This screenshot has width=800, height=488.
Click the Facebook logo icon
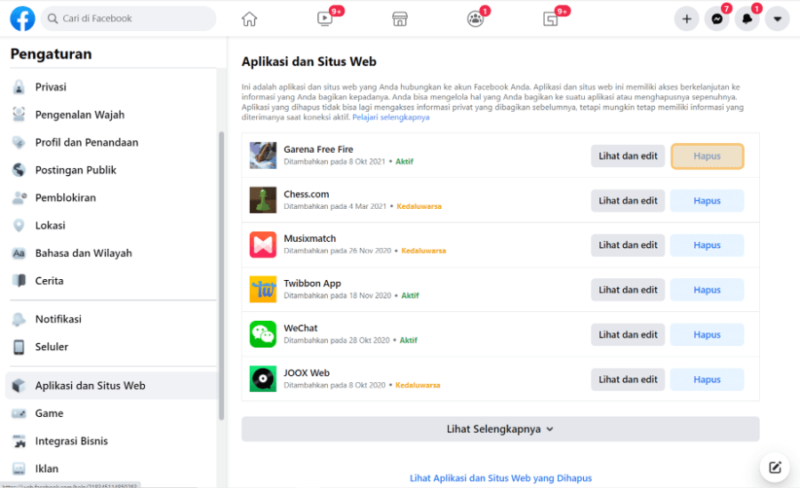[x=22, y=18]
